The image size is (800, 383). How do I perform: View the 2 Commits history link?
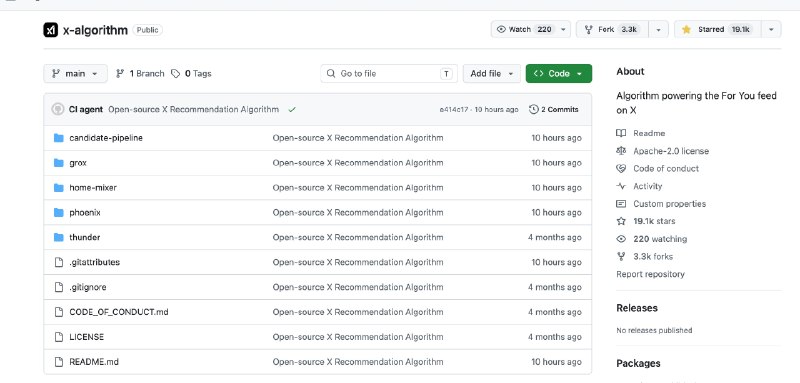(554, 109)
